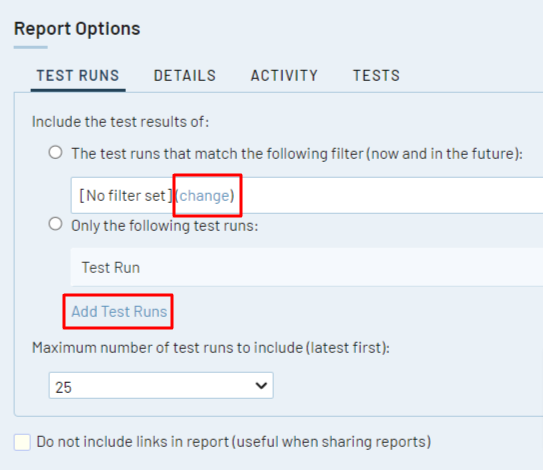Select the TEST RUNS tab
Screen dimensions: 543x470
coord(78,76)
